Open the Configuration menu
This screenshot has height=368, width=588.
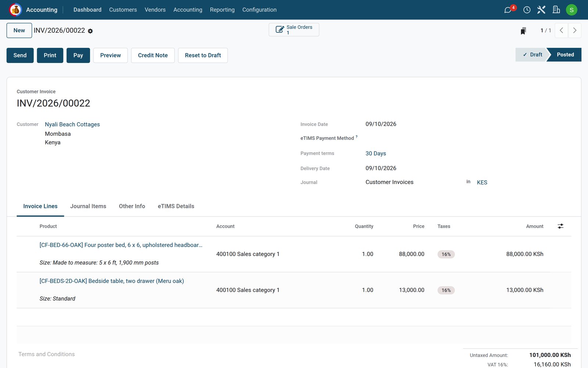click(259, 10)
